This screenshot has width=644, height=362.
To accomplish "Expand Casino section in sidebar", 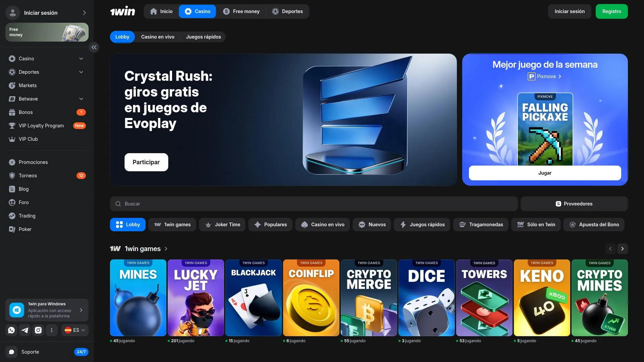I will coord(81,59).
